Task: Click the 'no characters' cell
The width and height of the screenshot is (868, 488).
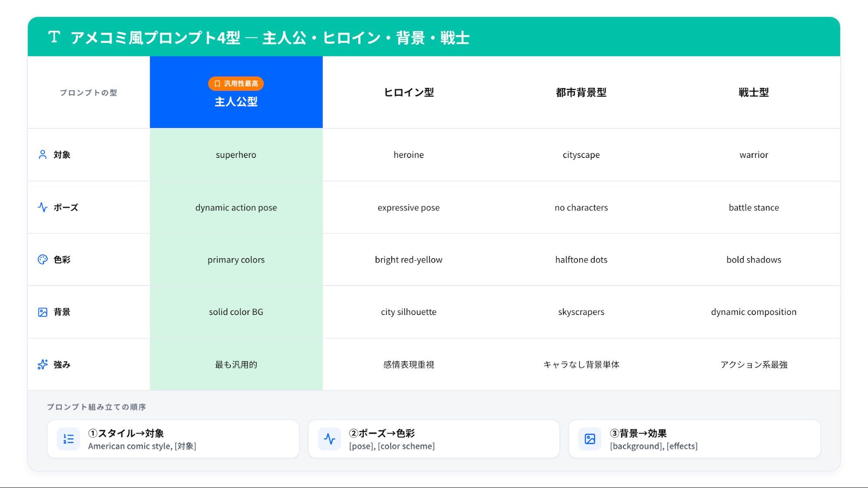Action: pos(581,207)
